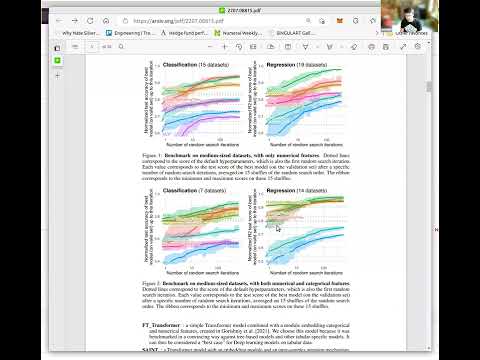Start Read aloud for PDF
This screenshot has height=360, width=480.
pos(271,47)
